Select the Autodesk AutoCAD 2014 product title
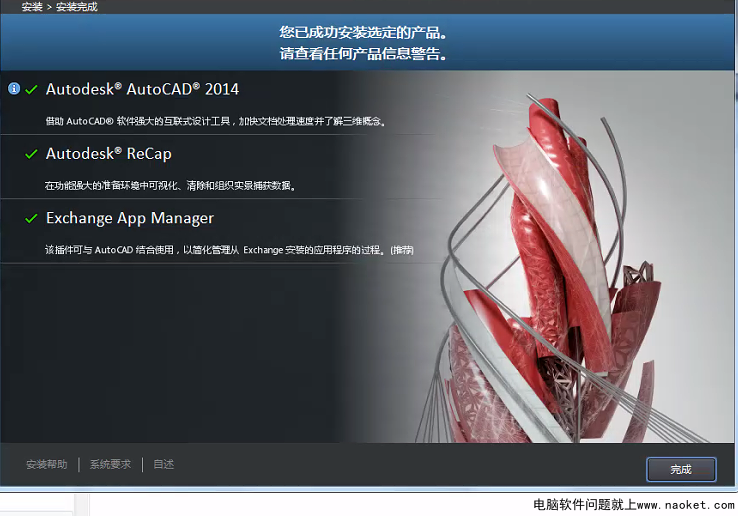The image size is (738, 516). coord(143,89)
